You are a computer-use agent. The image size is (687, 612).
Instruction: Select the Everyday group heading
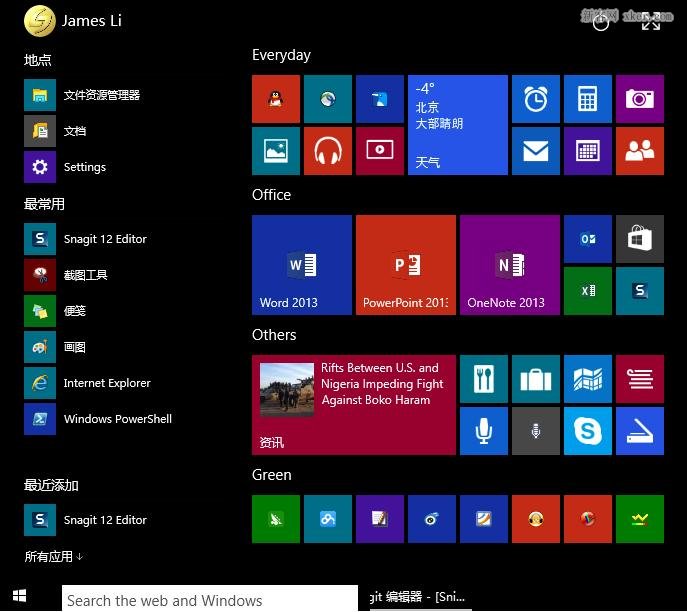coord(281,55)
